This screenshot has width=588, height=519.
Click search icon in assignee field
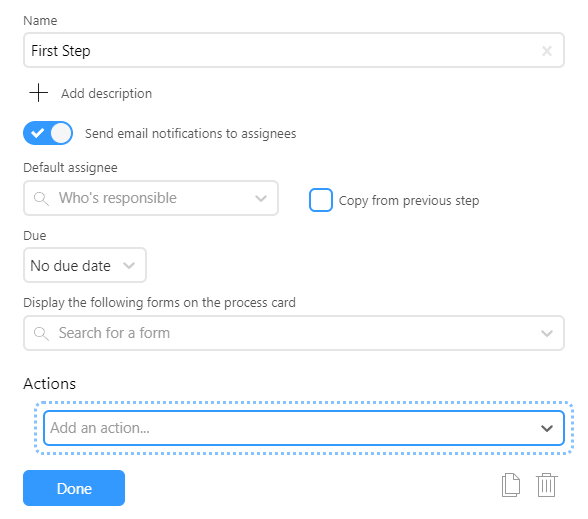tap(41, 198)
